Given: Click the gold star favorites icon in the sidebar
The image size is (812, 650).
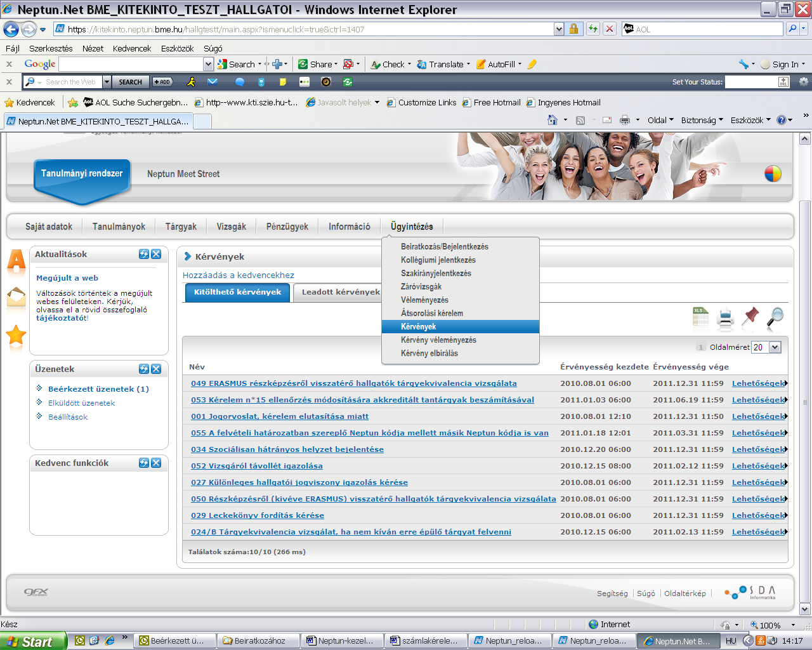Looking at the screenshot, I should pos(16,335).
